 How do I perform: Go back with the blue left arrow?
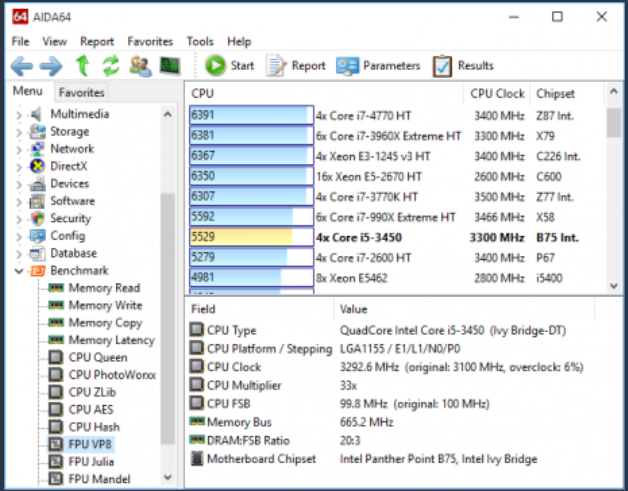coord(22,66)
